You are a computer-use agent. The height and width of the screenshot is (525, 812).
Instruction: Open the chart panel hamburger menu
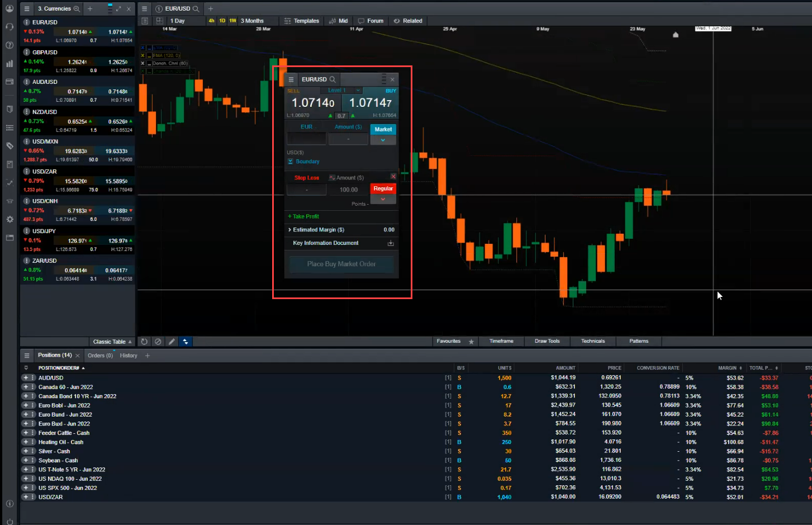click(x=144, y=9)
